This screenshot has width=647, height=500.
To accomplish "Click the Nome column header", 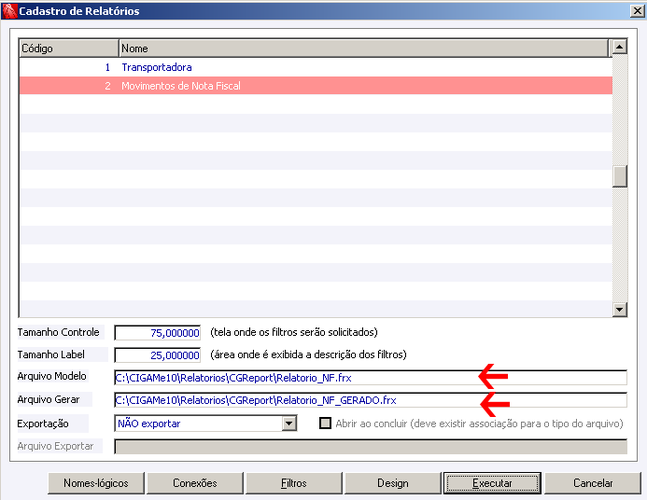I will pyautogui.click(x=364, y=48).
